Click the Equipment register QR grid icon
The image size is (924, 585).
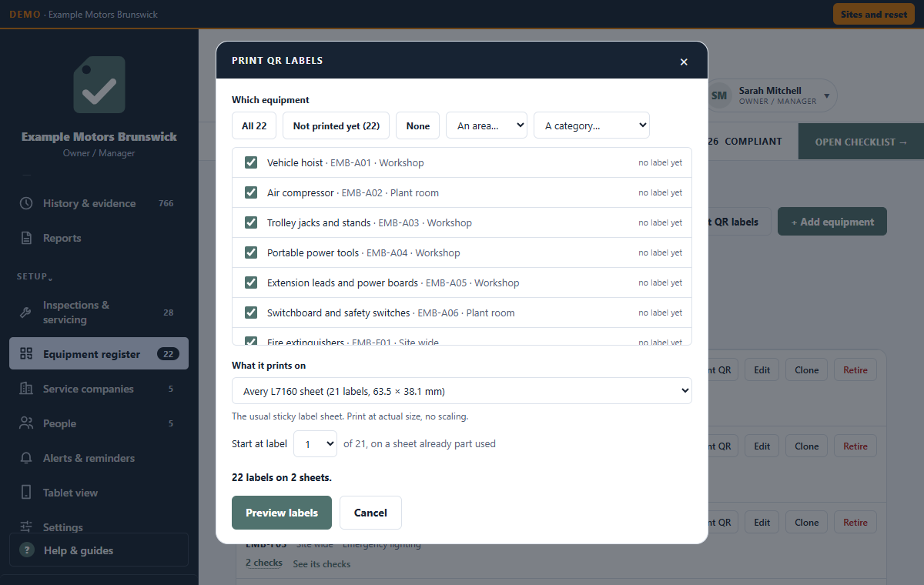(x=26, y=354)
